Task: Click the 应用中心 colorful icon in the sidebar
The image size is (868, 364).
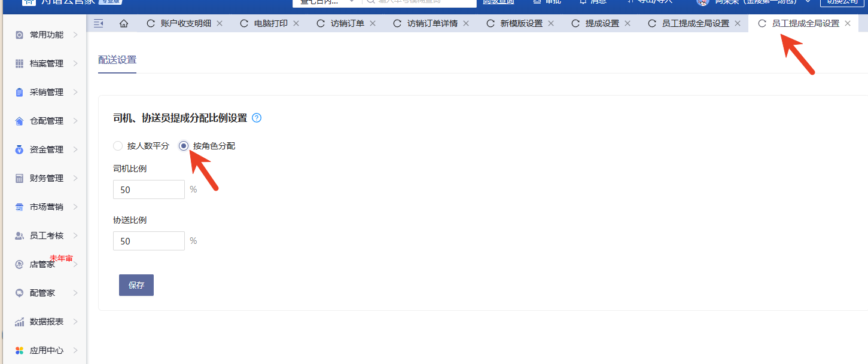Action: [19, 350]
